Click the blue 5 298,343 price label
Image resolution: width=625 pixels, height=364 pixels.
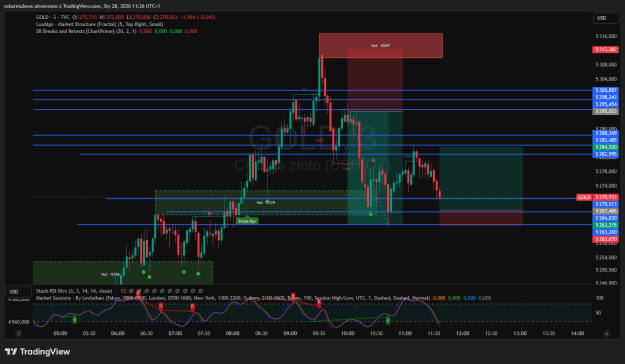[x=605, y=97]
